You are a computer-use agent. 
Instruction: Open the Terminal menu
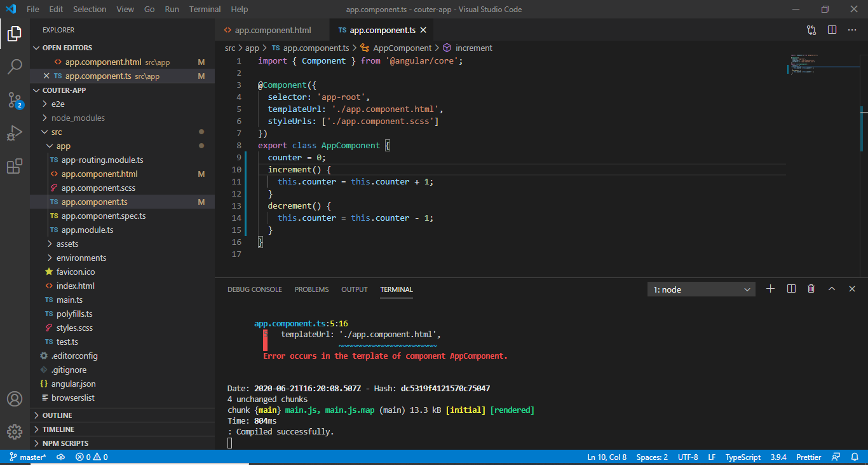205,9
